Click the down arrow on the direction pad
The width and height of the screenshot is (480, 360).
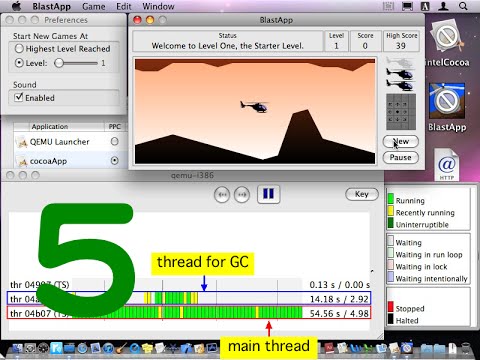click(x=397, y=119)
